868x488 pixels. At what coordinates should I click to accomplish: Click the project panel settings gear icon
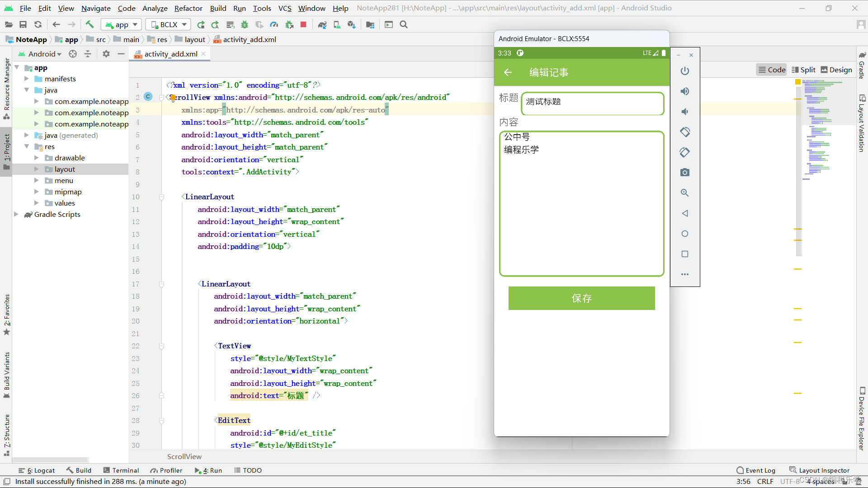(x=106, y=54)
